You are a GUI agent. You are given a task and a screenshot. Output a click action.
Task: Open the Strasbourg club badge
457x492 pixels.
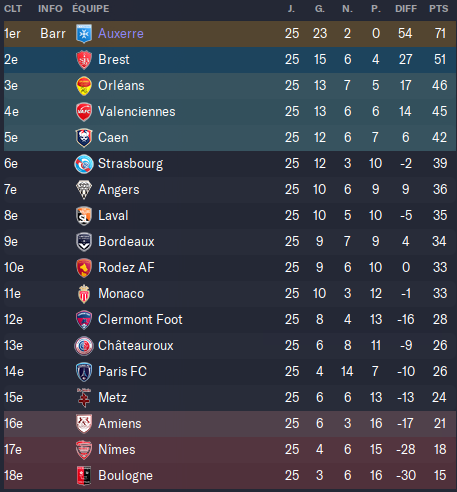(x=84, y=164)
